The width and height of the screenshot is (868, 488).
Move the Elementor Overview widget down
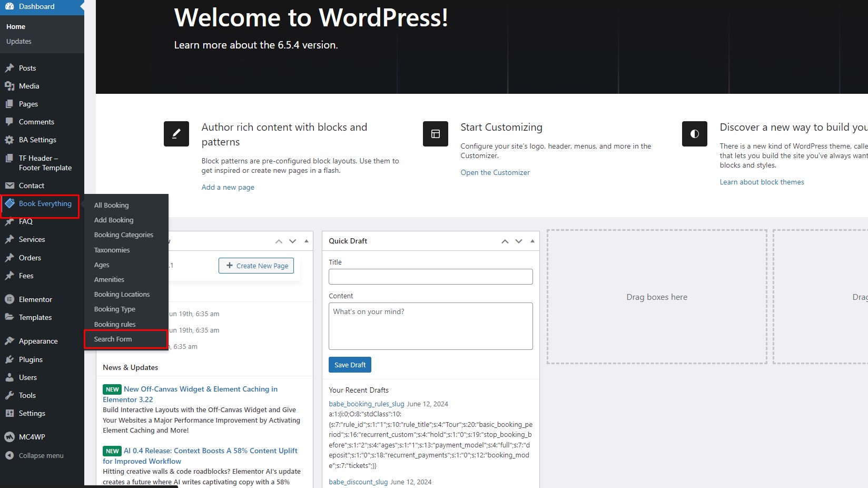click(x=293, y=241)
